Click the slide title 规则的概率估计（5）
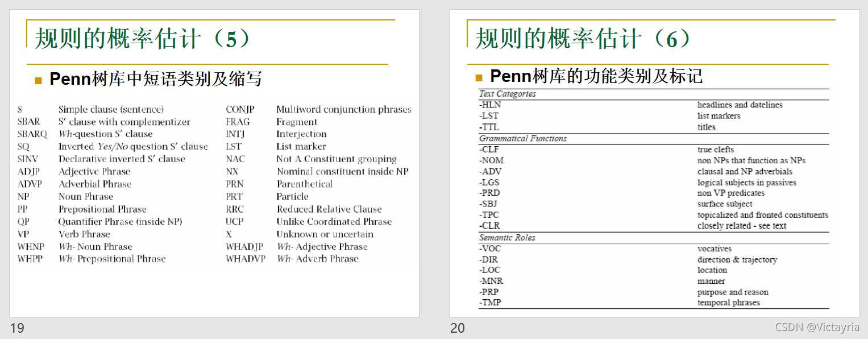Screen dimensions: 868x339 tap(142, 39)
